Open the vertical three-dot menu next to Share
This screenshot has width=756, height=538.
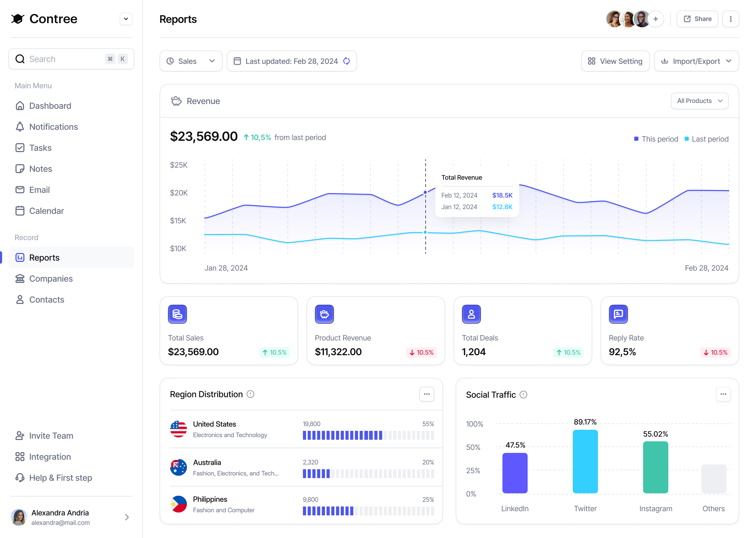point(731,19)
